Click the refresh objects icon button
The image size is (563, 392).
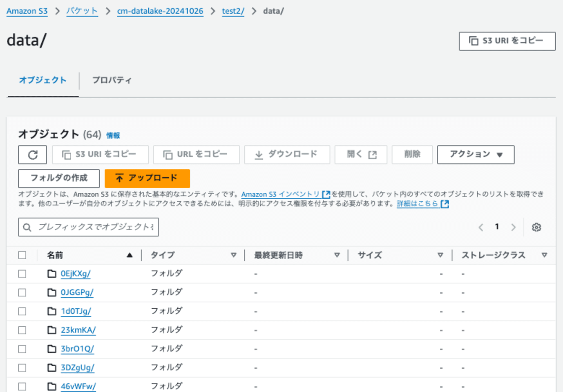coord(32,155)
